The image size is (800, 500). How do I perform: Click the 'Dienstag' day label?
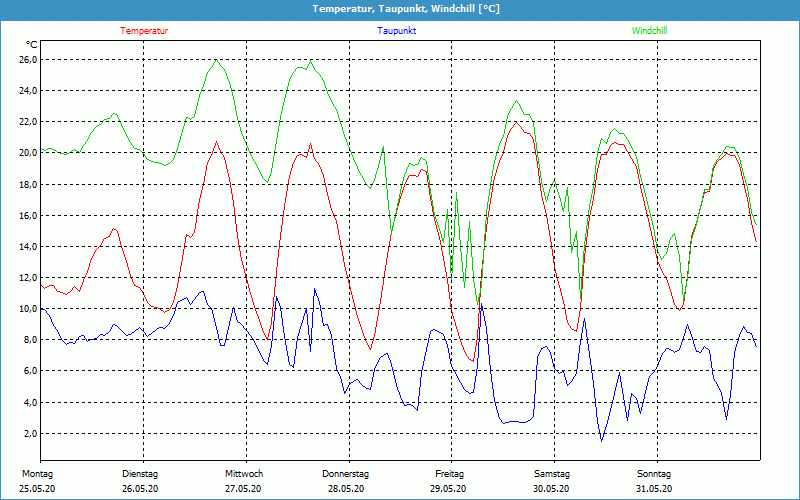(140, 474)
